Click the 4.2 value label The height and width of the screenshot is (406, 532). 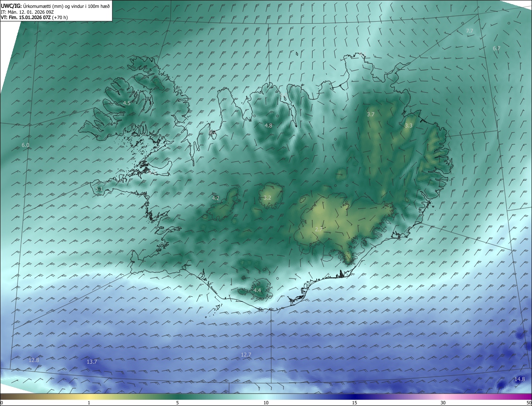click(x=216, y=198)
